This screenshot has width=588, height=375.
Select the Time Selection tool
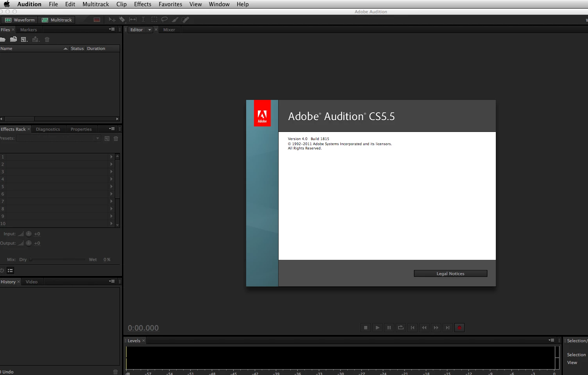tap(143, 20)
